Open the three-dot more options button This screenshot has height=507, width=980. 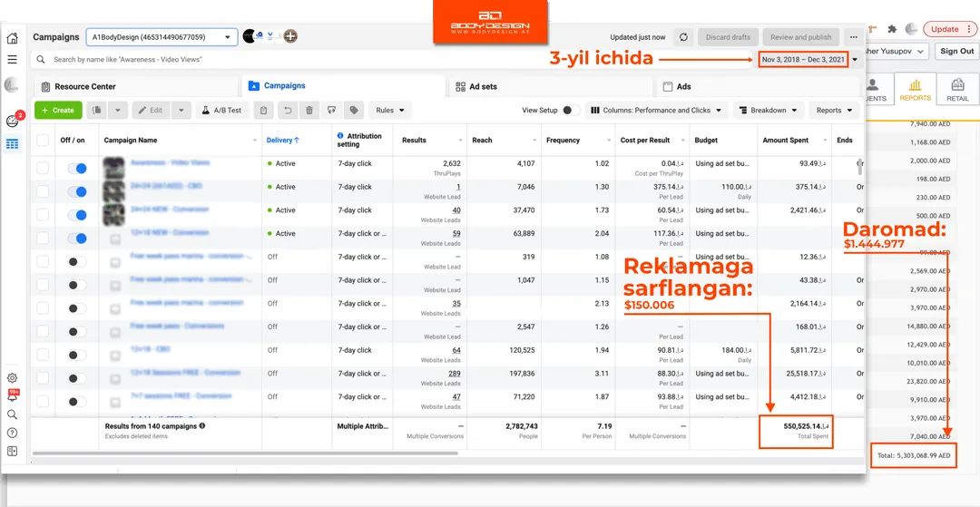tap(854, 37)
